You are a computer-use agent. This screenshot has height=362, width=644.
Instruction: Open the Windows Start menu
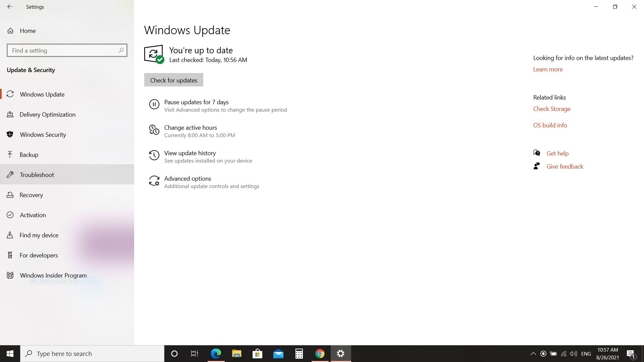[x=10, y=354]
